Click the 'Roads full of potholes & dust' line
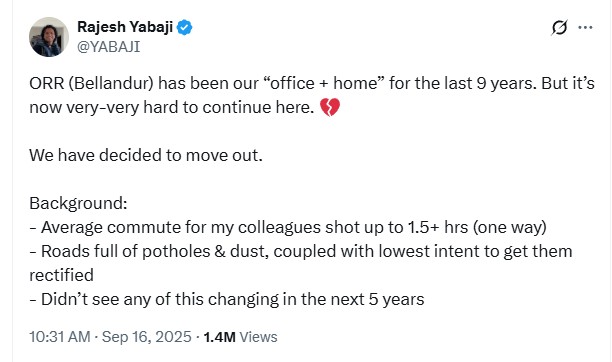Screen dimensions: 612x362 coord(301,251)
